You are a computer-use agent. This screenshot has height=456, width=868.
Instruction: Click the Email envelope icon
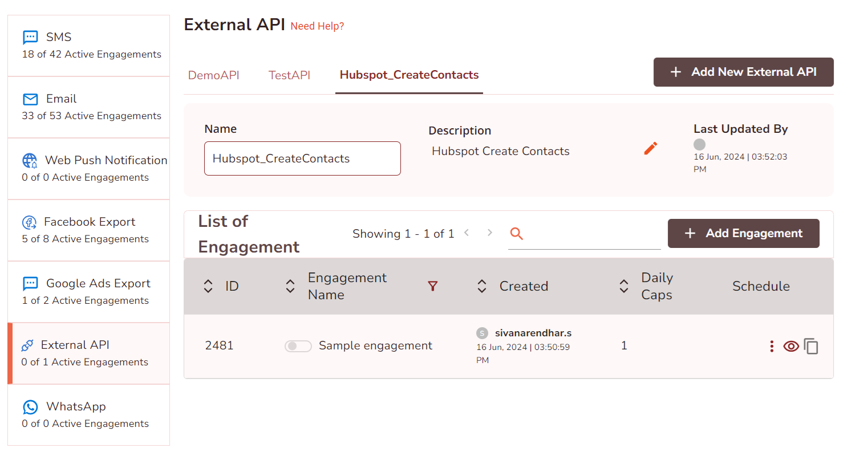30,99
